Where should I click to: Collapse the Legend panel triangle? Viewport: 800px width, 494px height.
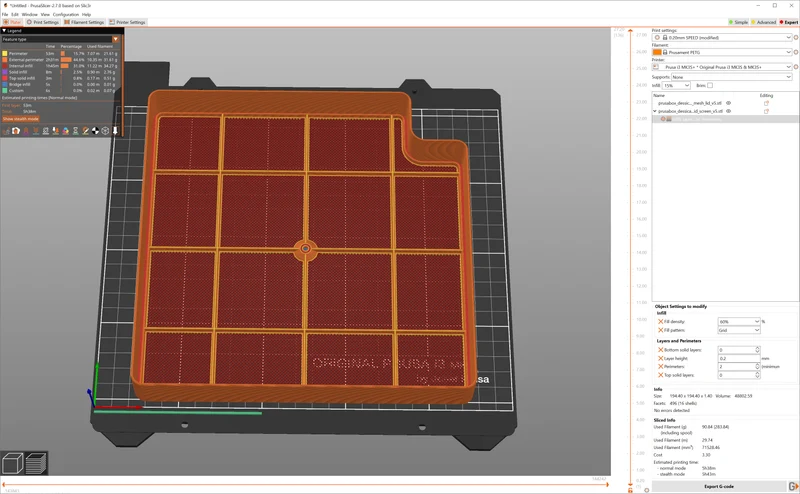pos(4,31)
